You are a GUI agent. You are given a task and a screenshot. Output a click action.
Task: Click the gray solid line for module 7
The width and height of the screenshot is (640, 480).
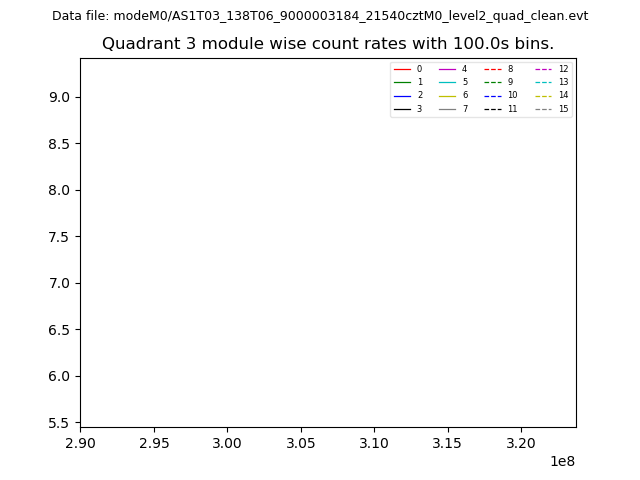447,109
